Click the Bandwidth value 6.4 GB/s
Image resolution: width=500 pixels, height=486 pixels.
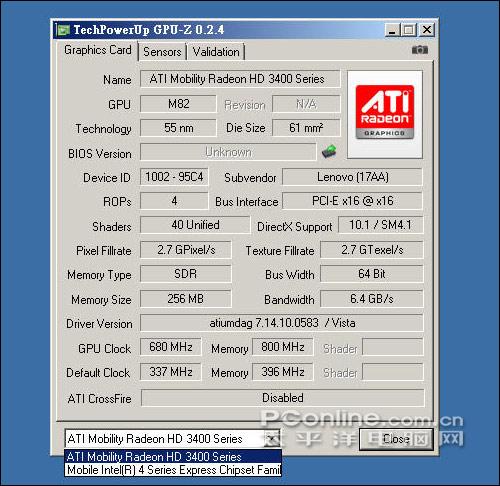pos(372,299)
